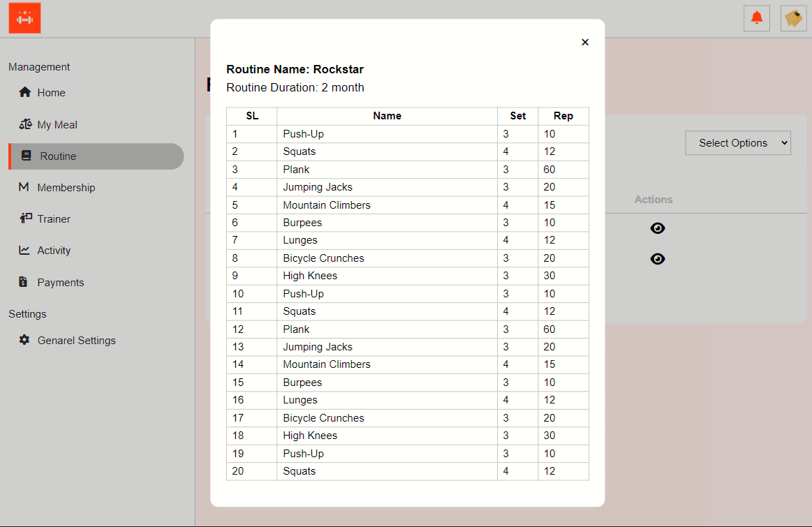Click the Name column header
Image resolution: width=812 pixels, height=527 pixels.
(387, 116)
